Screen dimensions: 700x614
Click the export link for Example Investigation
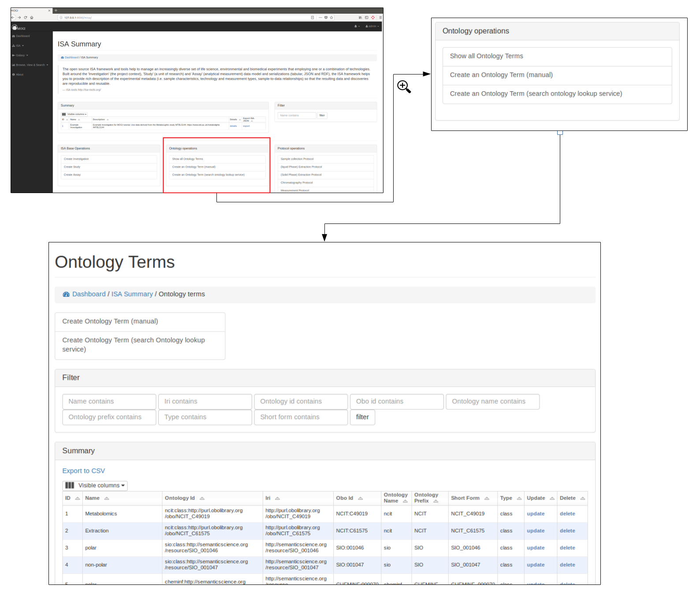[x=246, y=126]
